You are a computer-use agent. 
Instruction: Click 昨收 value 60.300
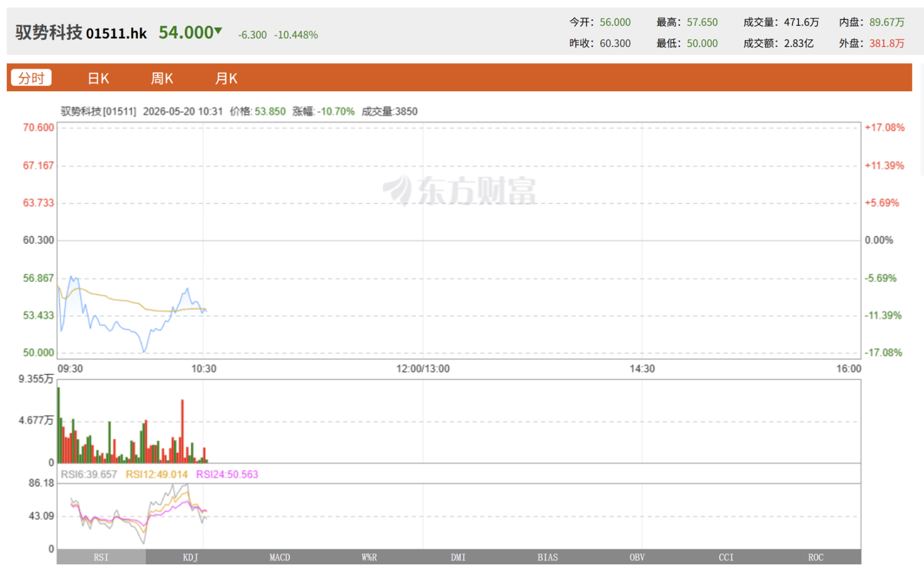[x=615, y=43]
